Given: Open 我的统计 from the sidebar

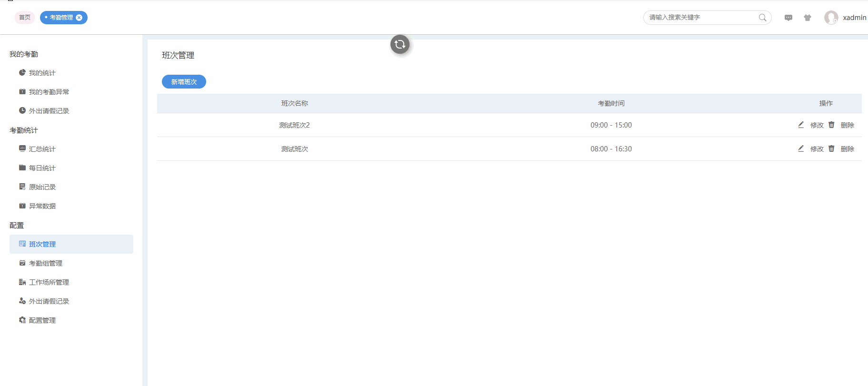Looking at the screenshot, I should click(71, 73).
